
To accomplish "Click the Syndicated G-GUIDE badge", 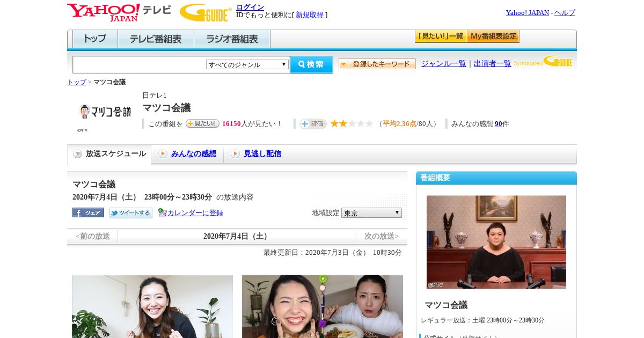I will 543,62.
